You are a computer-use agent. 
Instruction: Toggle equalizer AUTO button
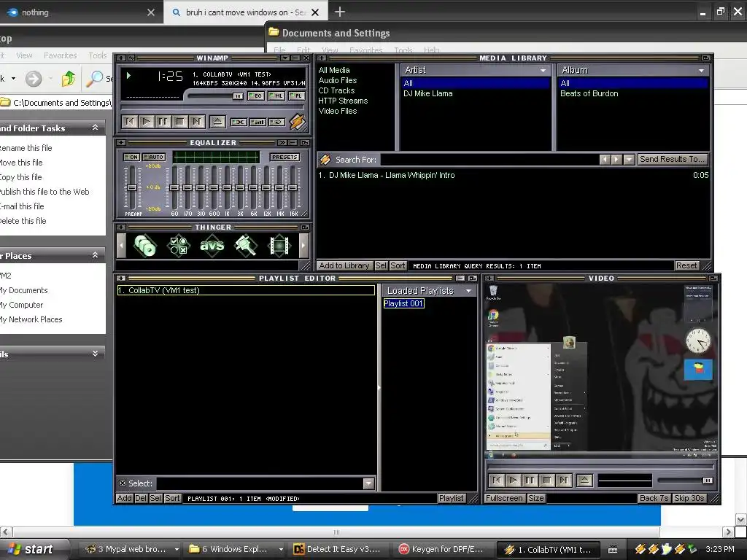(x=154, y=157)
